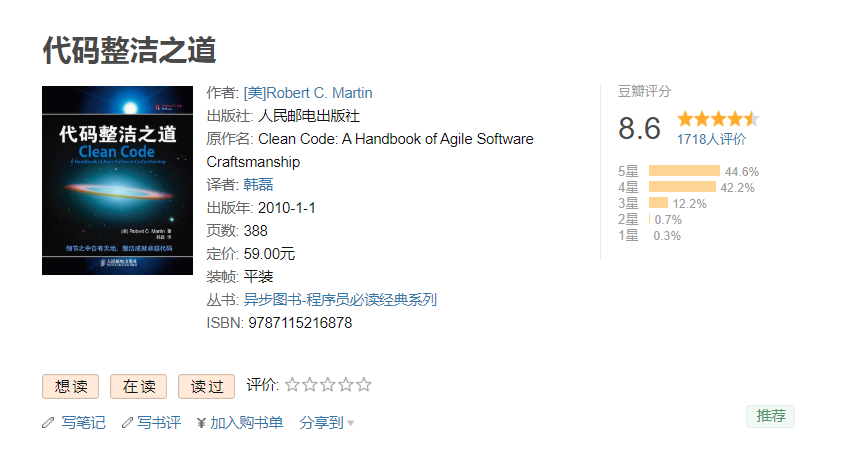Click the rating score 8.6

639,128
